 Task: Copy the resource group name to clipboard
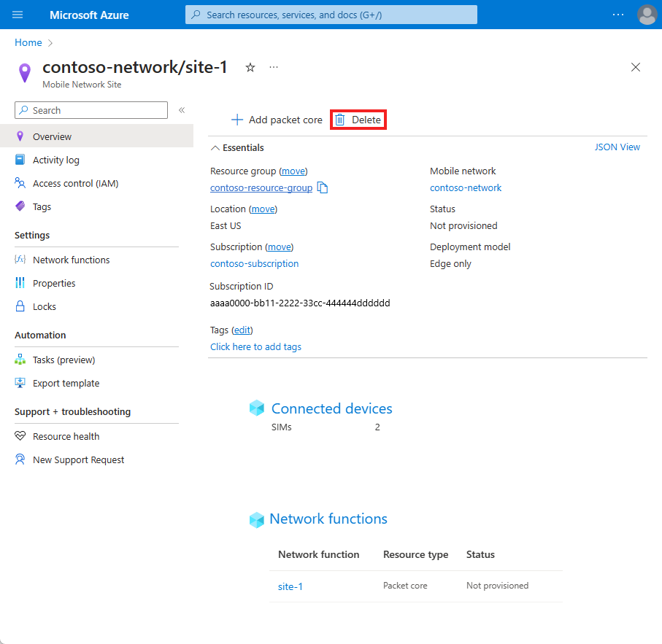[323, 187]
